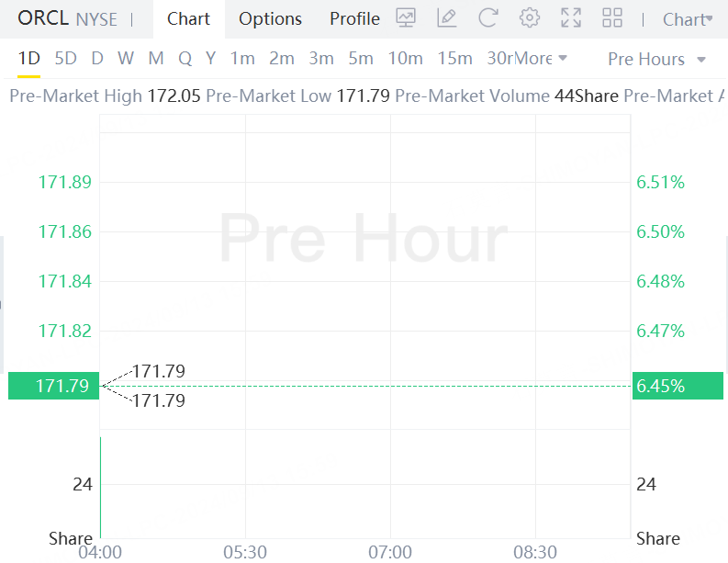Viewport: 728px width, 563px height.
Task: Open the multi-chart grid layout
Action: [612, 18]
